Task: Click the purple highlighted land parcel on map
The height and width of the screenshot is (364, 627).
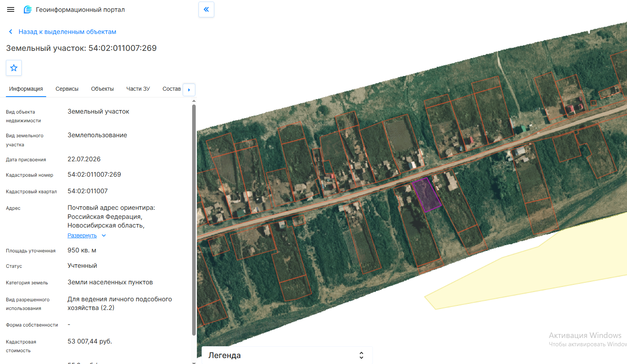Action: tap(427, 194)
